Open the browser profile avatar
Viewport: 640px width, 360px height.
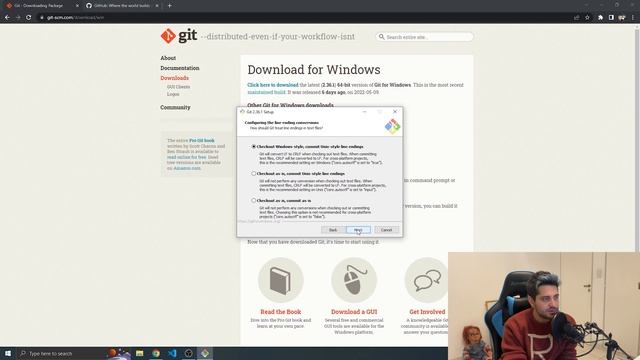click(x=622, y=18)
